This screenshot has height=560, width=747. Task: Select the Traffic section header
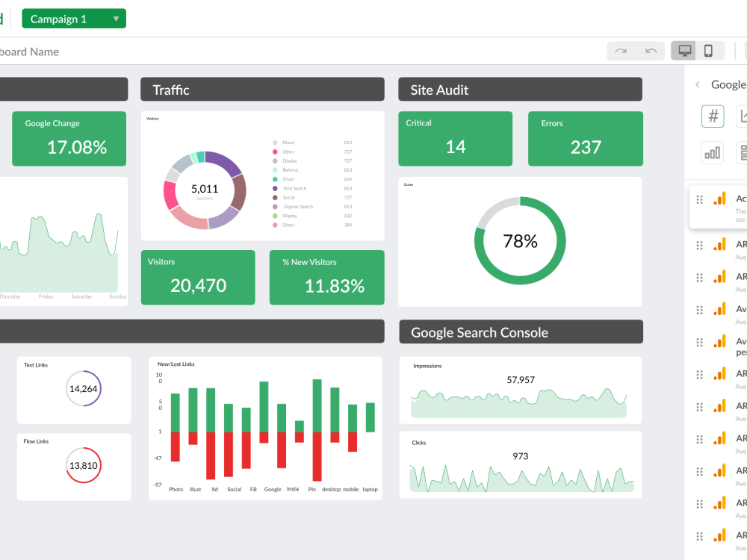262,89
